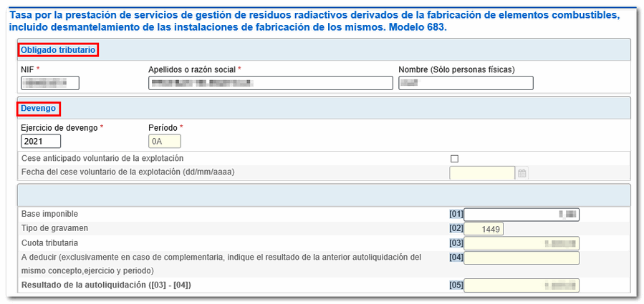Viewport: 644px width, 304px height.
Task: Click the Ejercicio de devengo field showing 2021
Action: point(41,141)
